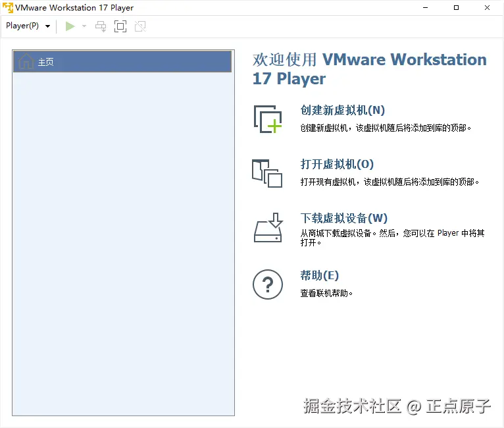Click description text starting 创建新虚拟机,该虚拟机

(x=386, y=128)
